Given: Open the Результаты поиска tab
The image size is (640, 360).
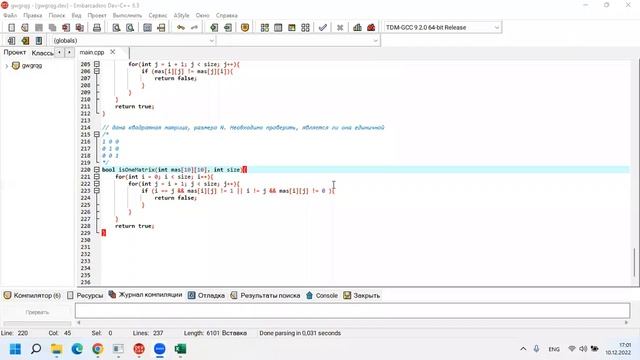Looking at the screenshot, I should (x=265, y=295).
